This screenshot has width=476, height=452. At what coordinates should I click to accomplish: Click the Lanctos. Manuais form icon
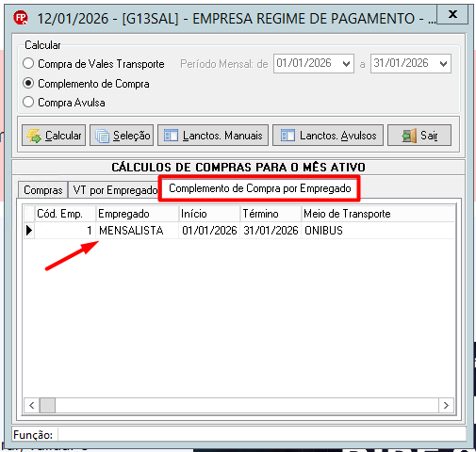171,136
